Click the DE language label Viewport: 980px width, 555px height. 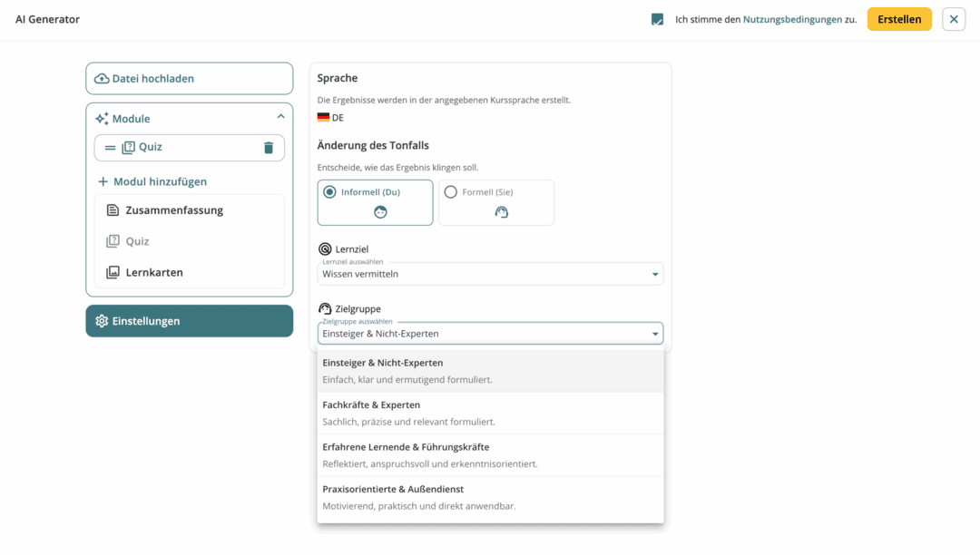point(338,117)
